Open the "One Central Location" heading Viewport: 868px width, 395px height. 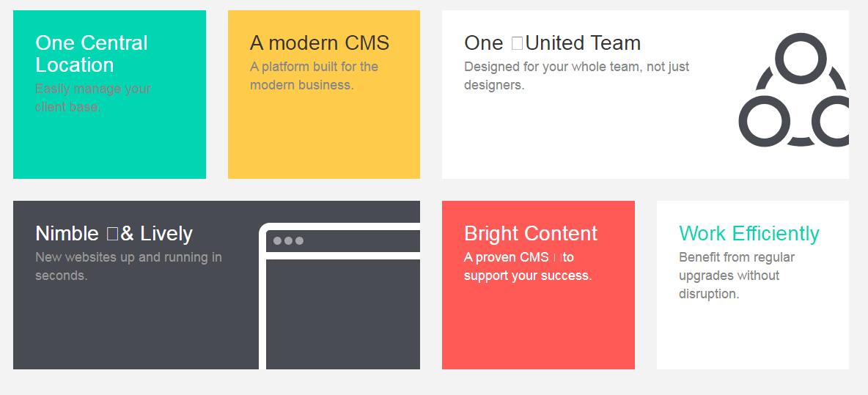91,53
